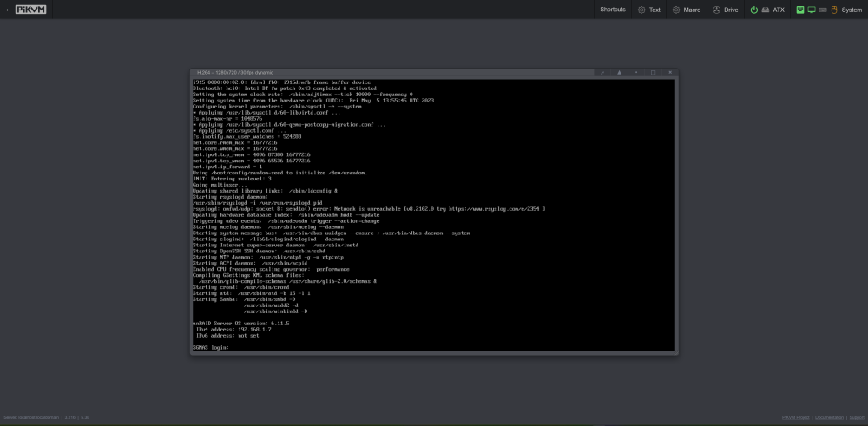Click the Starting Internet super-server daemon line
The width and height of the screenshot is (868, 426).
tap(275, 245)
